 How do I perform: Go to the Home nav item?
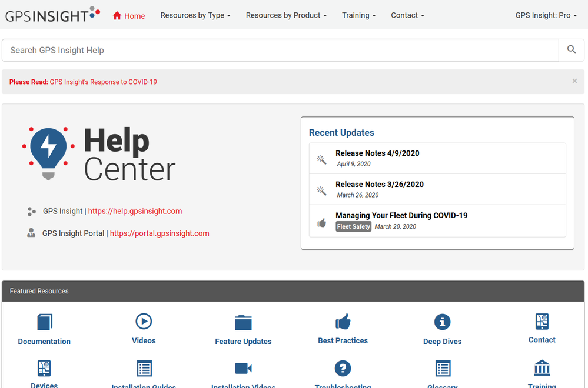pos(129,16)
